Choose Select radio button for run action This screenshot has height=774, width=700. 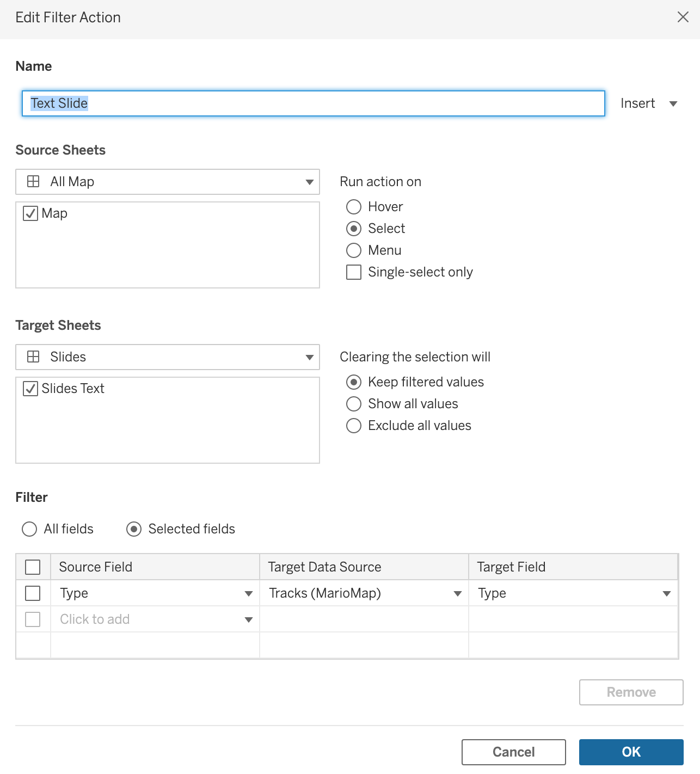point(354,229)
